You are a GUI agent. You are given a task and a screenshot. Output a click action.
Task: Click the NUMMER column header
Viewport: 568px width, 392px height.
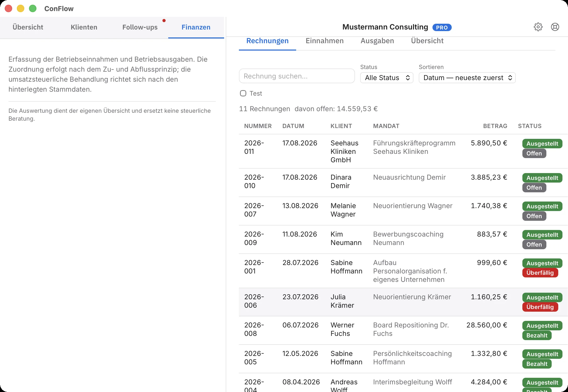click(x=258, y=126)
